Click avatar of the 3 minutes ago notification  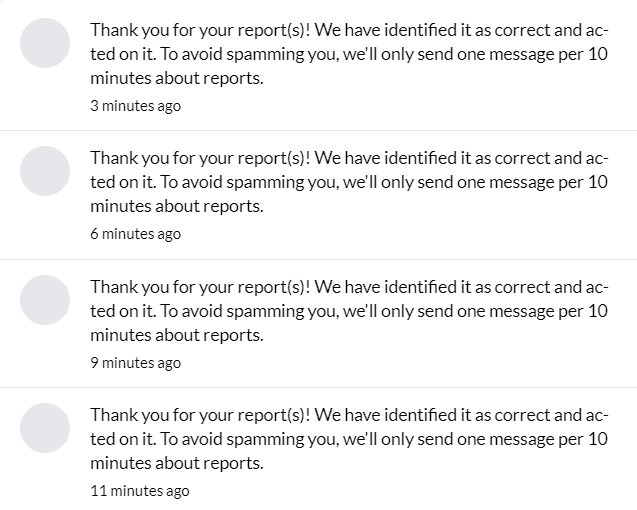[x=45, y=43]
